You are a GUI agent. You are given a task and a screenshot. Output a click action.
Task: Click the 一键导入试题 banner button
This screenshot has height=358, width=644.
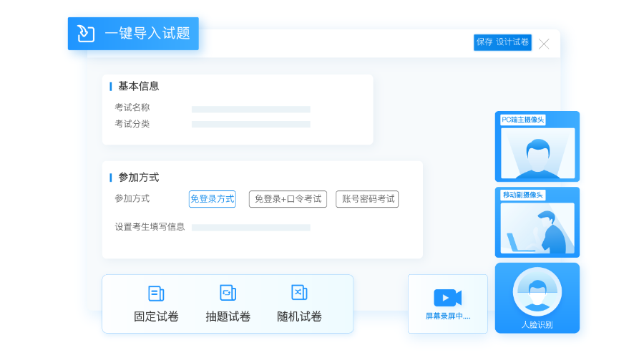coord(147,34)
